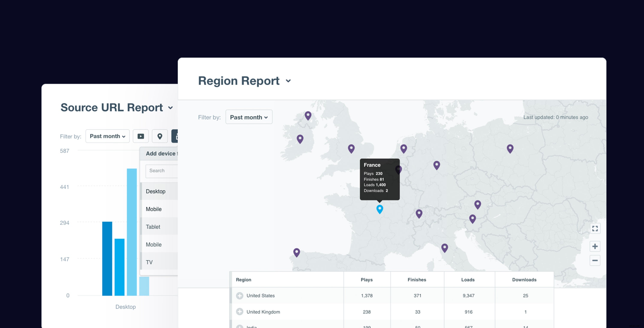Zoom out on the map with the minus control
644x328 pixels.
pos(595,260)
